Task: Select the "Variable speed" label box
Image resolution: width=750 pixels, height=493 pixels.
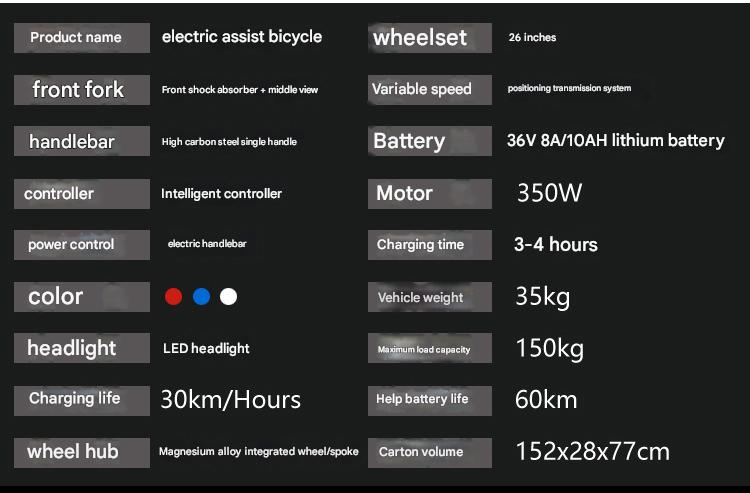Action: (430, 89)
